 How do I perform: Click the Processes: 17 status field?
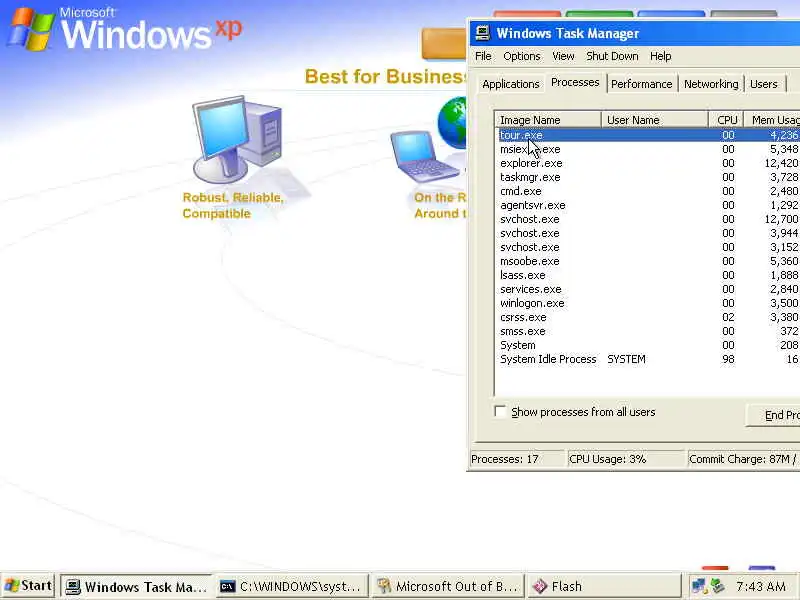(x=517, y=459)
